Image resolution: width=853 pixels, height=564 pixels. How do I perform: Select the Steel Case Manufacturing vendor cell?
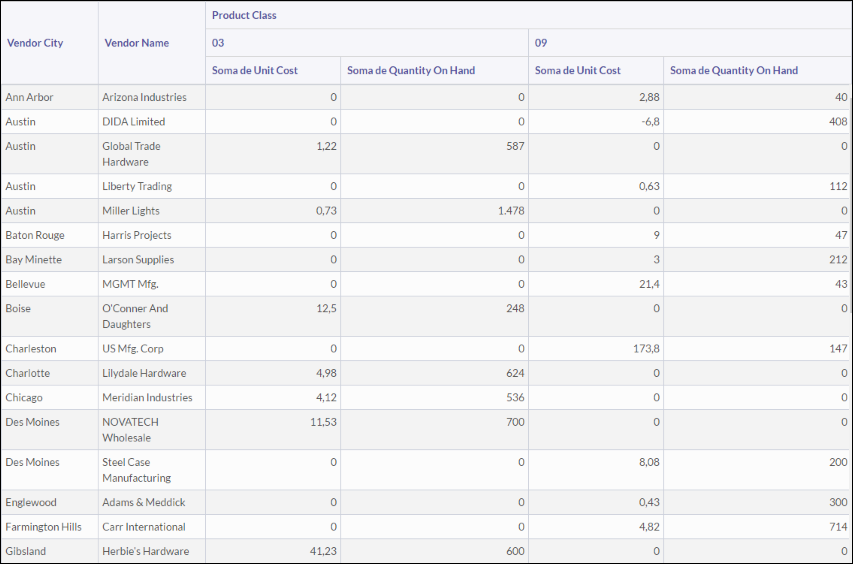tap(136, 470)
